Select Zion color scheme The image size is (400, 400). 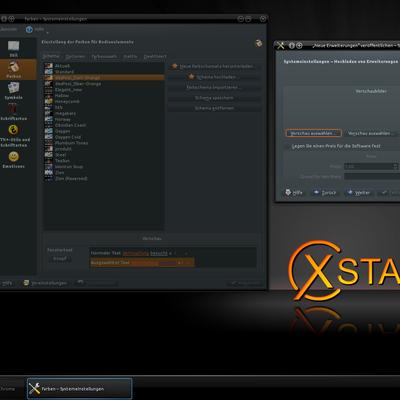[104, 173]
